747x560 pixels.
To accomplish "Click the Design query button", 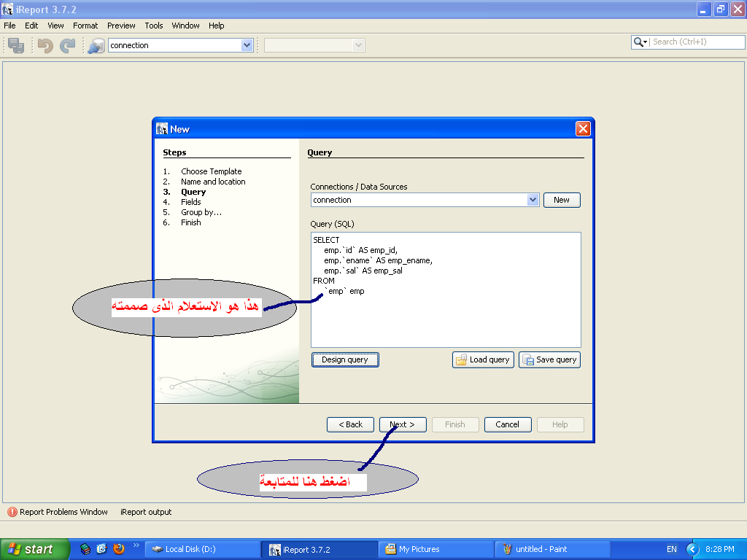I will [345, 360].
